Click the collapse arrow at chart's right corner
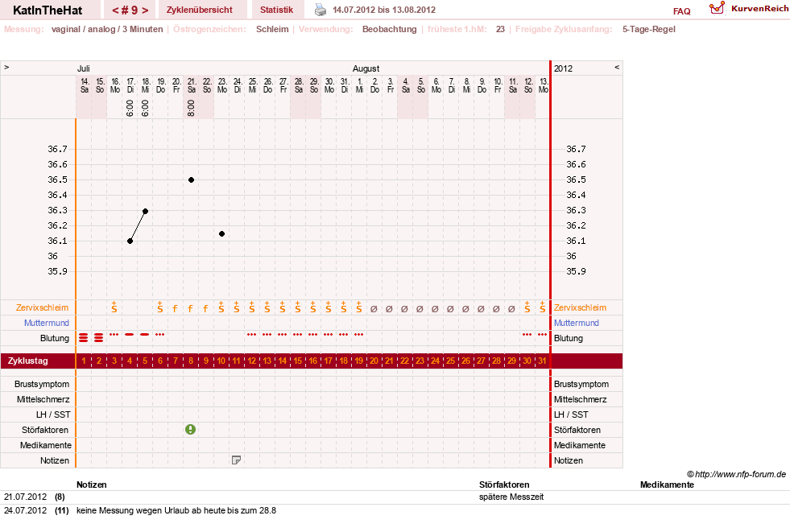Image resolution: width=790 pixels, height=532 pixels. click(617, 68)
